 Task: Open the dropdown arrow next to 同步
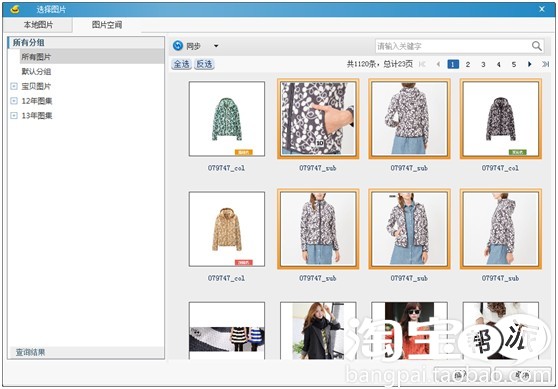[216, 46]
